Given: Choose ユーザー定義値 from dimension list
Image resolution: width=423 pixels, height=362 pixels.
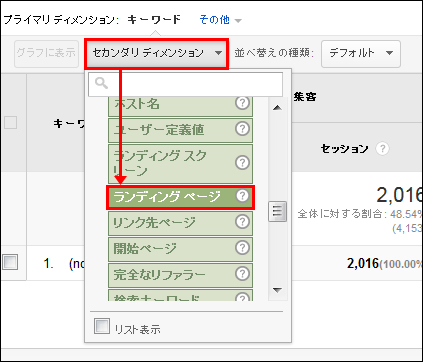Looking at the screenshot, I should click(180, 130).
